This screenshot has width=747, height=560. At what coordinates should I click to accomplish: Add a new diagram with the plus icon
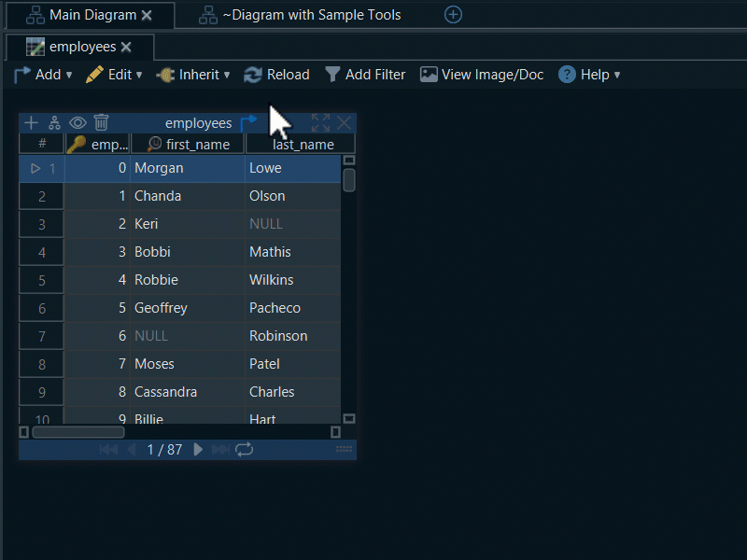(453, 15)
